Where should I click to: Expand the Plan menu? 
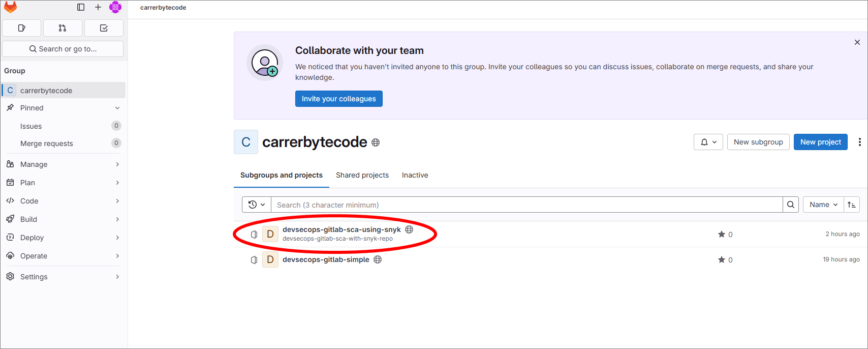64,183
